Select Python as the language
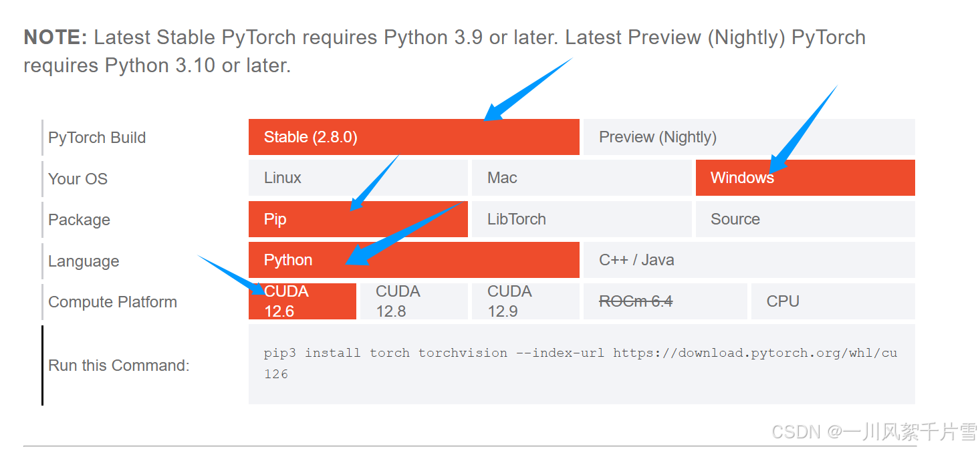This screenshot has height=449, width=980. click(x=414, y=260)
